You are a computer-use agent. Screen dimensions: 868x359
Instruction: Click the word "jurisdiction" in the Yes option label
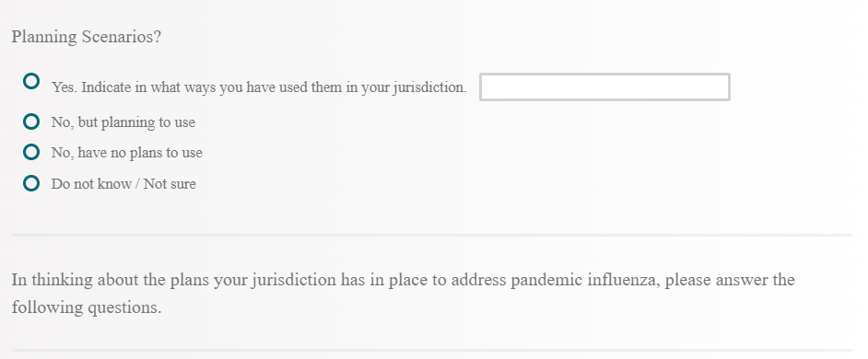pyautogui.click(x=429, y=87)
